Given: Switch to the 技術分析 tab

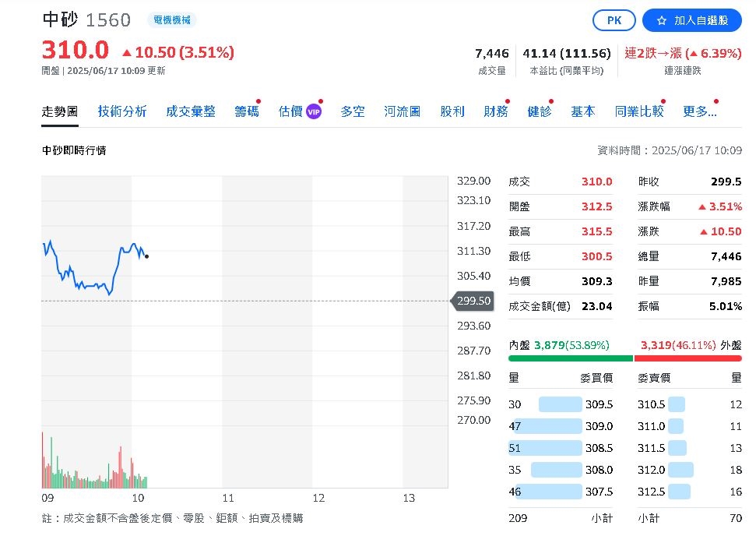Looking at the screenshot, I should [x=121, y=111].
